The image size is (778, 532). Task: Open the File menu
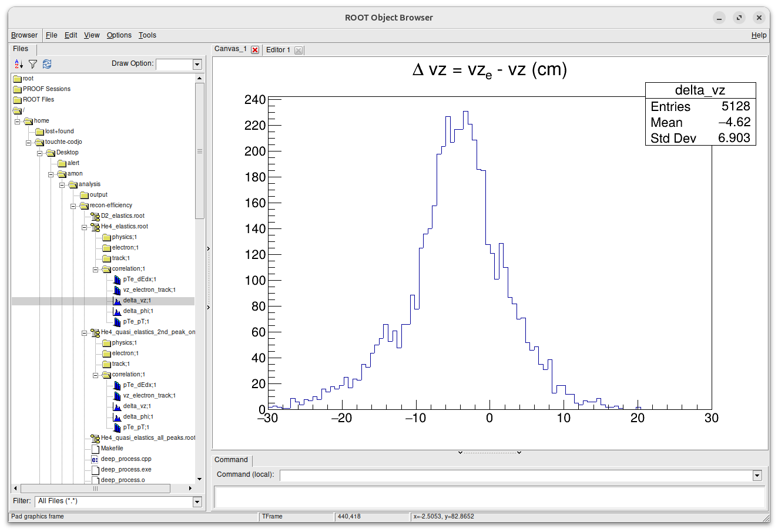[x=52, y=35]
